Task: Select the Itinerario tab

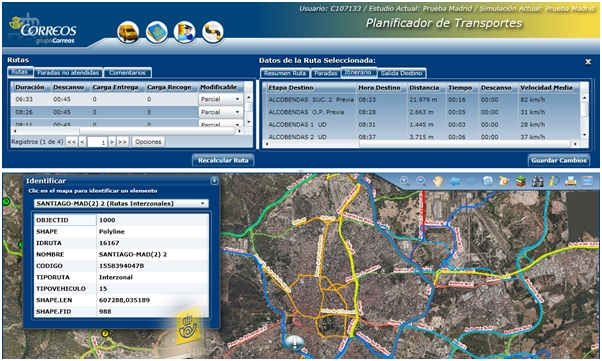Action: (358, 72)
